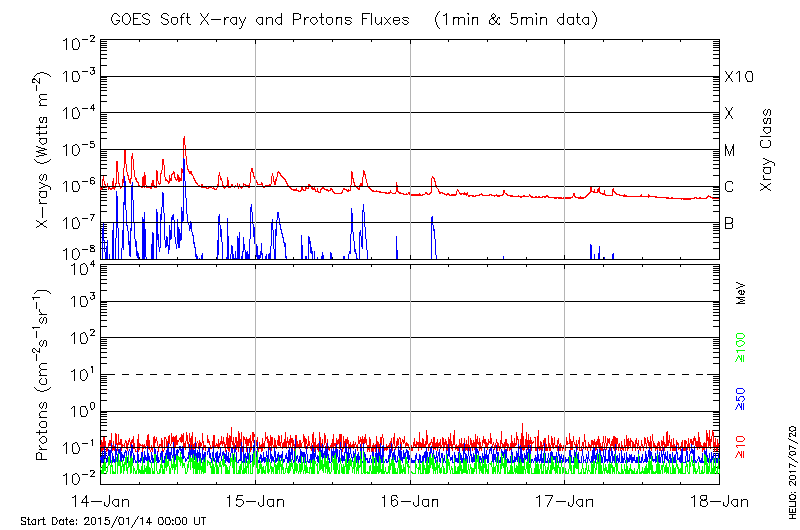Click the "MeV" unit label
The height and width of the screenshot is (530, 800).
741,293
